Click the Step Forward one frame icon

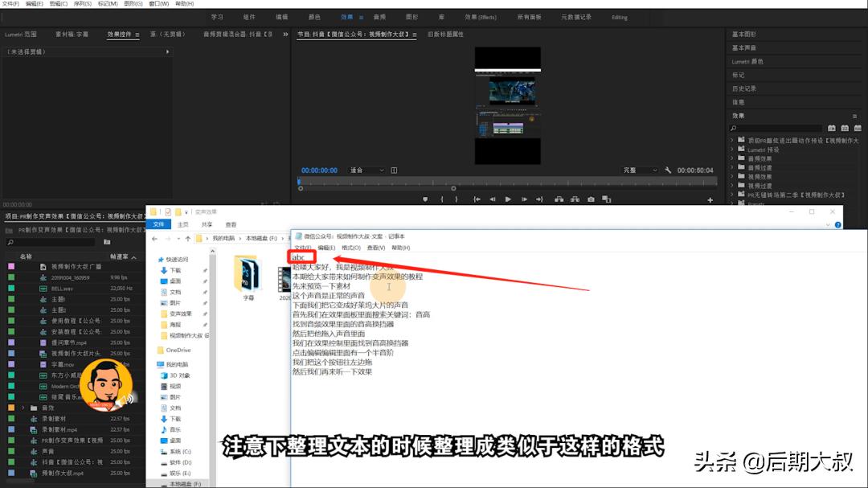(524, 197)
